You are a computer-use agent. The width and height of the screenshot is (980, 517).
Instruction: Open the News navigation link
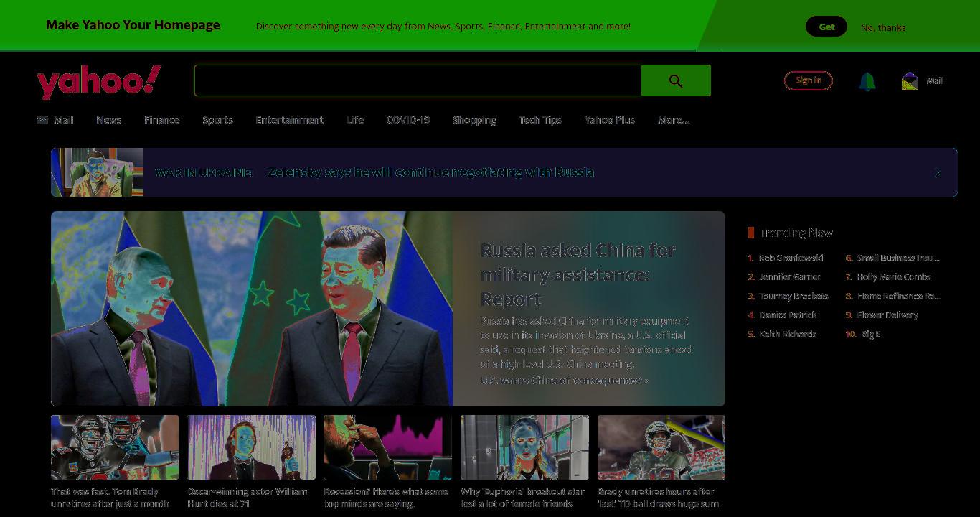coord(109,120)
